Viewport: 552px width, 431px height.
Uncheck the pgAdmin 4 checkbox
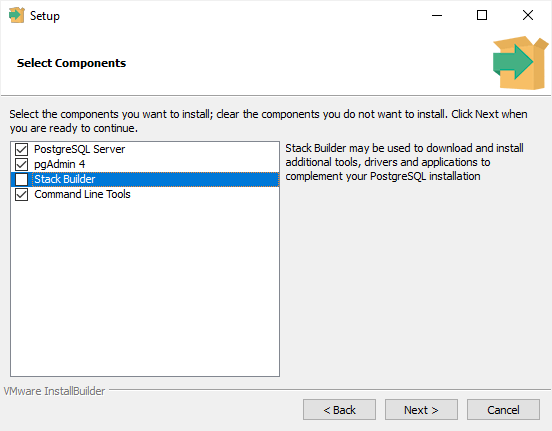coord(21,164)
